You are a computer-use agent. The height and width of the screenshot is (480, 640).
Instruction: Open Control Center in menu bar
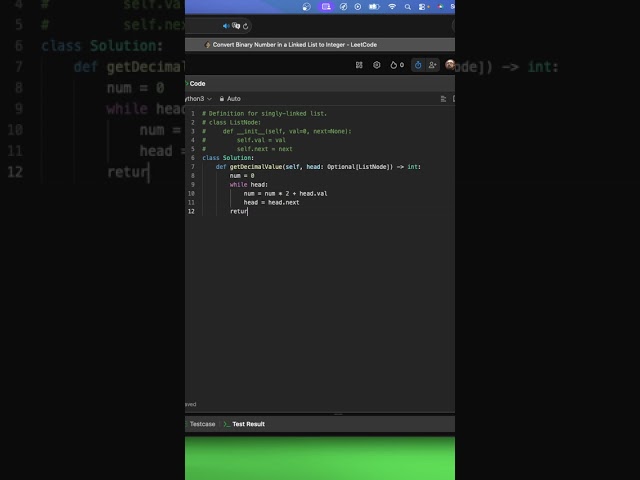[423, 7]
